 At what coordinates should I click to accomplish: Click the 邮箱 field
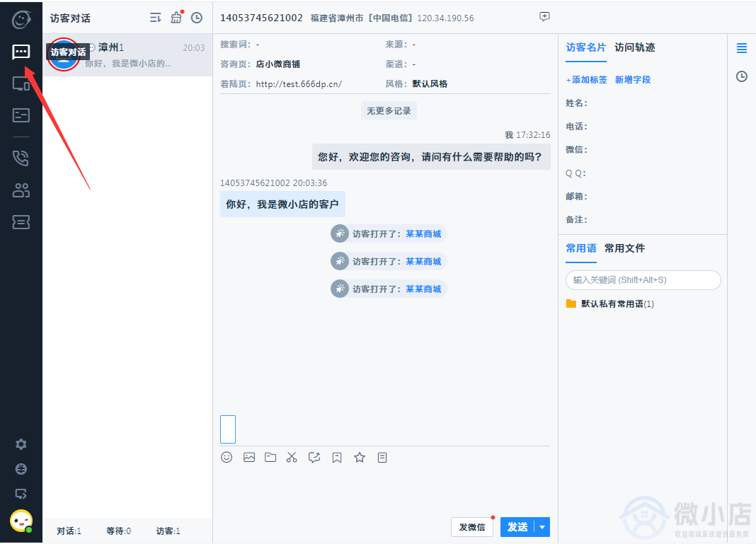pos(643,196)
